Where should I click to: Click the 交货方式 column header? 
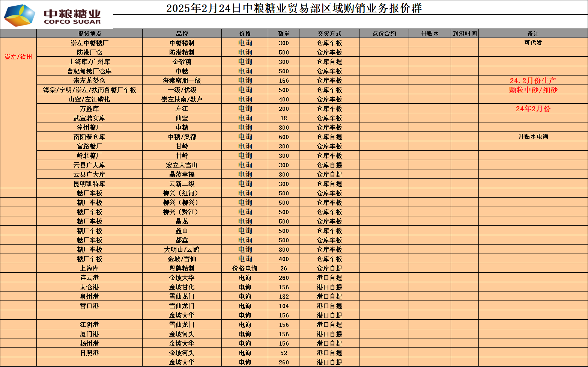[329, 33]
